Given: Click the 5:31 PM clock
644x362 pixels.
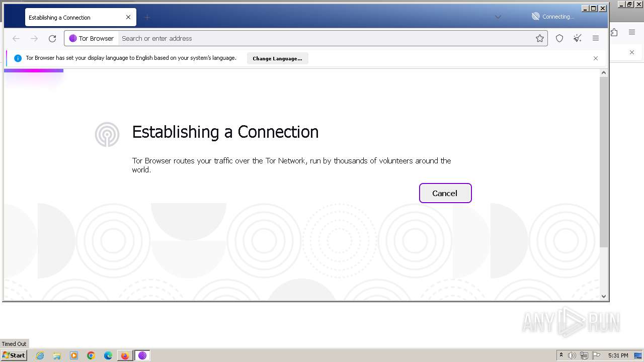Looking at the screenshot, I should [618, 355].
